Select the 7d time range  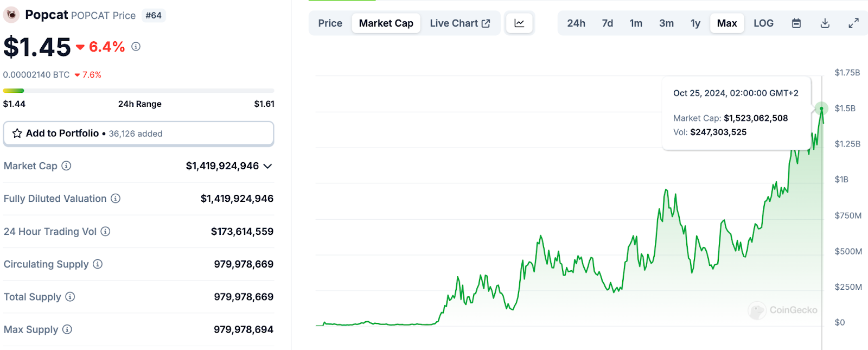tap(608, 23)
